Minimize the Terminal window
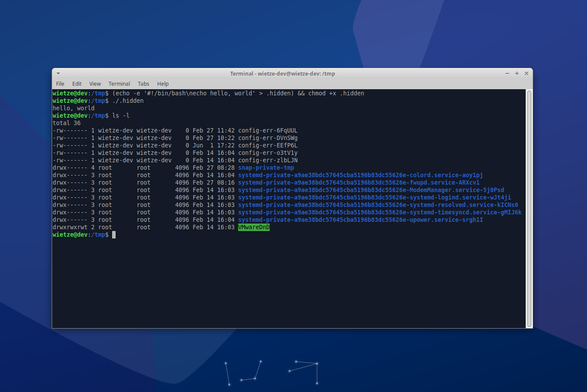Image resolution: width=587 pixels, height=392 pixels. (x=507, y=73)
